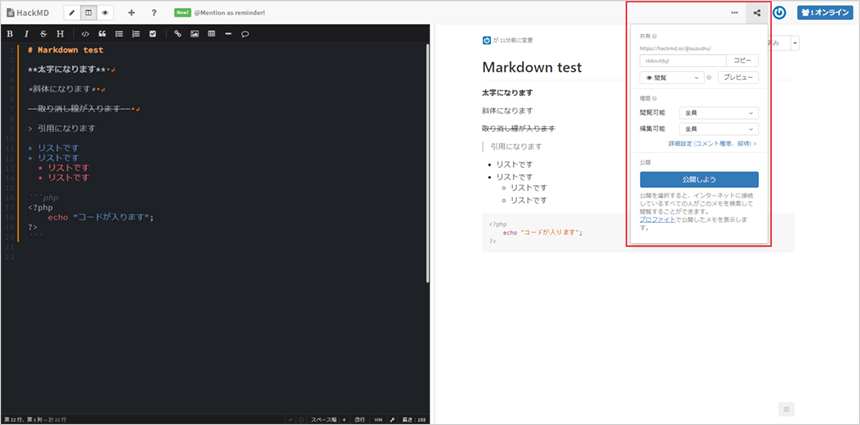This screenshot has width=860, height=425.
Task: Switch to split view mode (columns icon)
Action: 88,12
